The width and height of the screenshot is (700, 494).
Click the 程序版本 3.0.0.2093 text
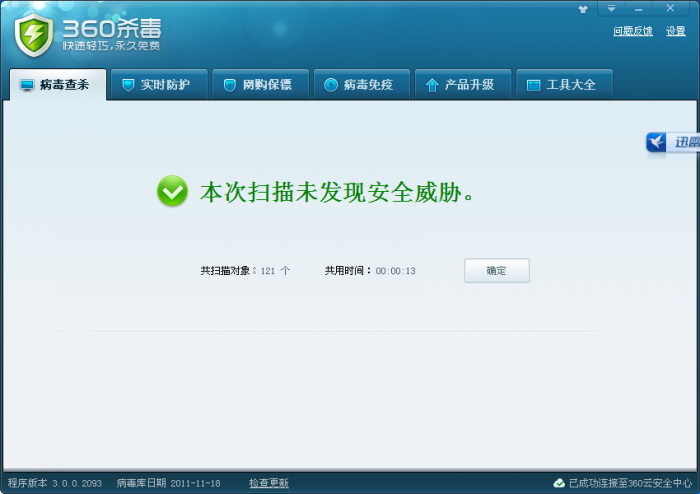(x=54, y=483)
